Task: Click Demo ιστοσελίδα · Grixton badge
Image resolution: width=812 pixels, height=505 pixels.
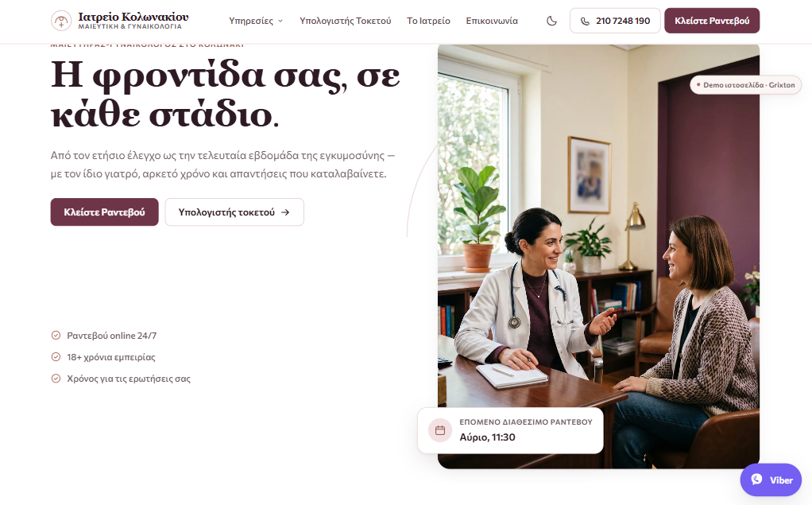Action: (746, 85)
